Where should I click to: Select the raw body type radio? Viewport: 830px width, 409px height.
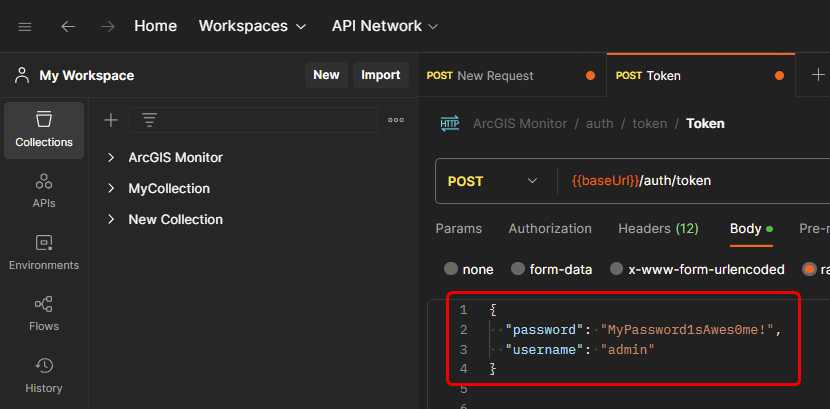[809, 269]
